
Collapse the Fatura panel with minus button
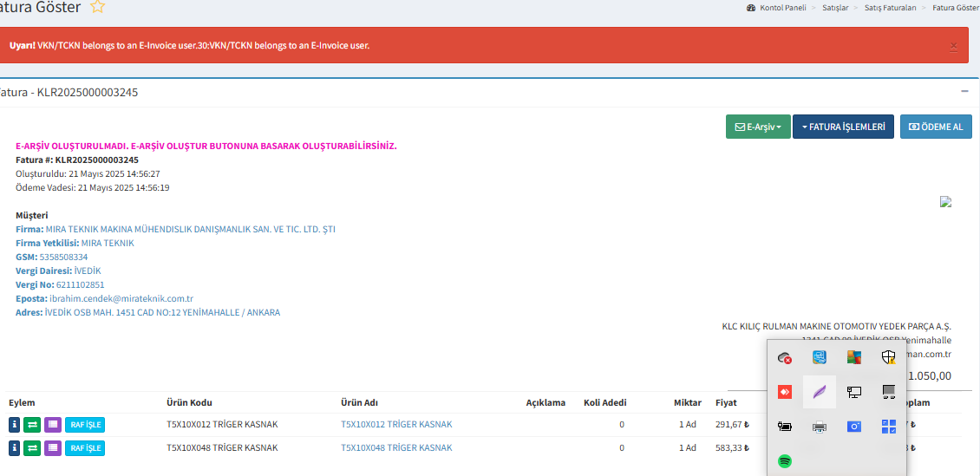pos(964,91)
